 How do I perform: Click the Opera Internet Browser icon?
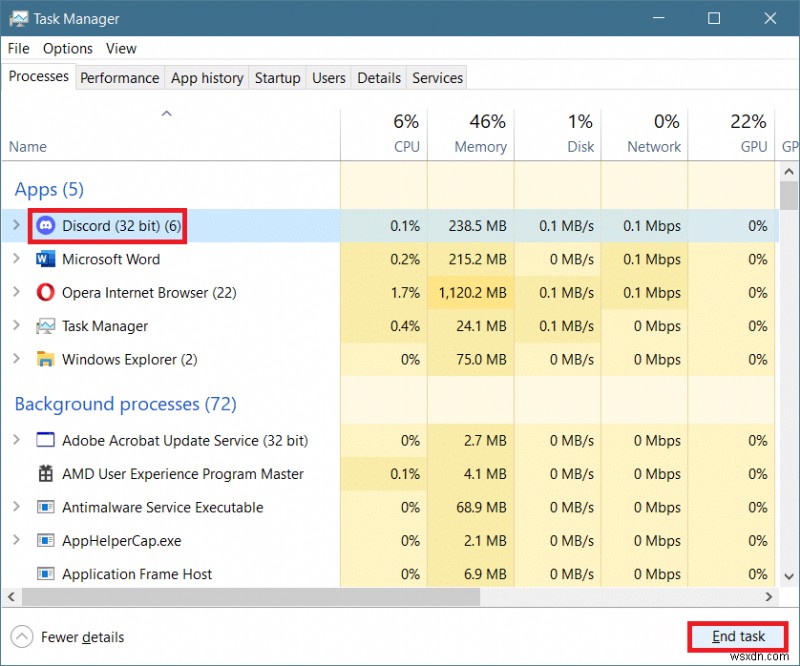coord(46,293)
